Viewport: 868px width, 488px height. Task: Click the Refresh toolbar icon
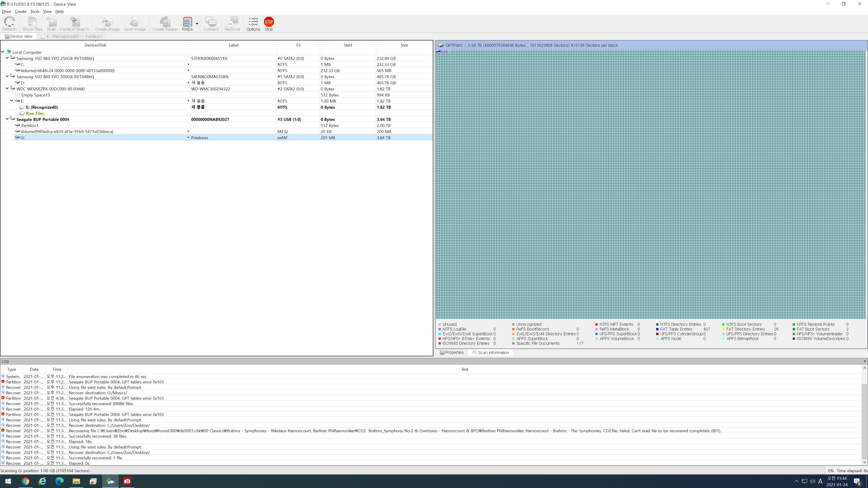(x=9, y=24)
